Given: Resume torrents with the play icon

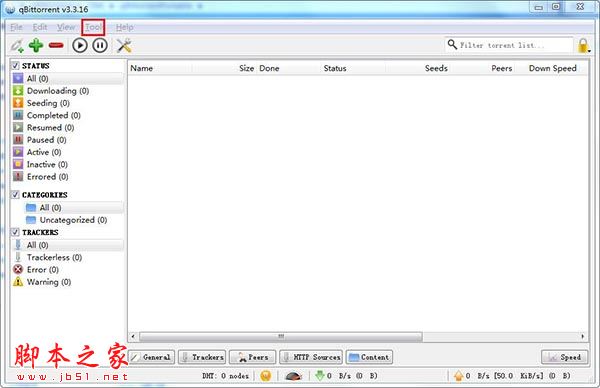Looking at the screenshot, I should pos(80,46).
